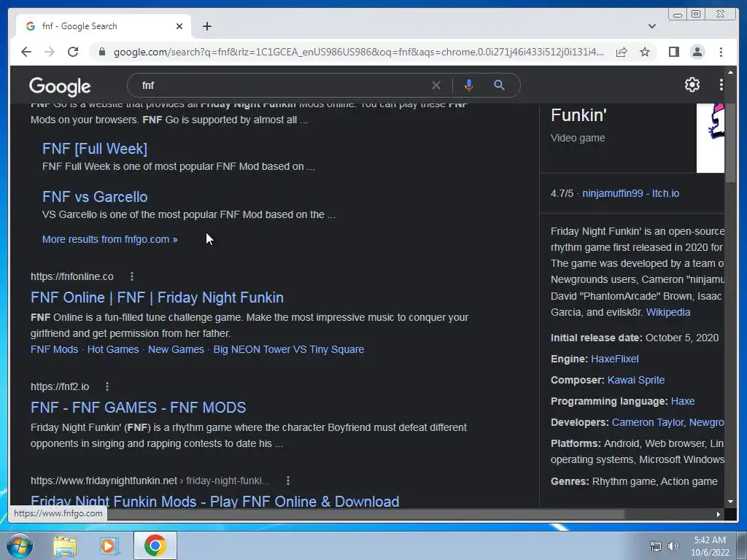Open Windows Explorer from the taskbar
The image size is (747, 560).
65,546
